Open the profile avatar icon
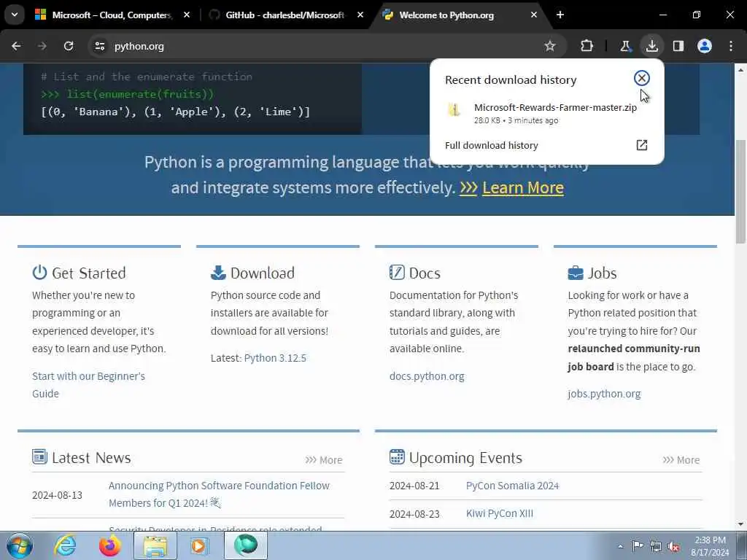 click(705, 46)
